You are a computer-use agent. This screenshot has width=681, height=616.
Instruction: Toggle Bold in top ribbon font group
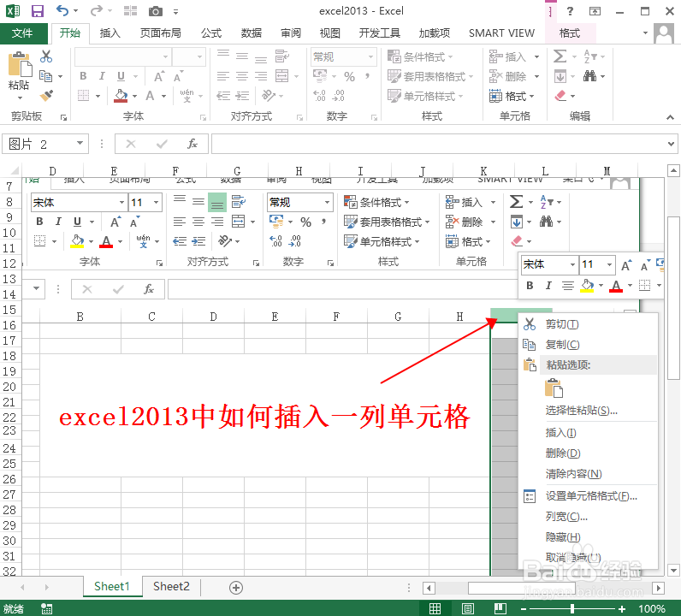tap(83, 76)
